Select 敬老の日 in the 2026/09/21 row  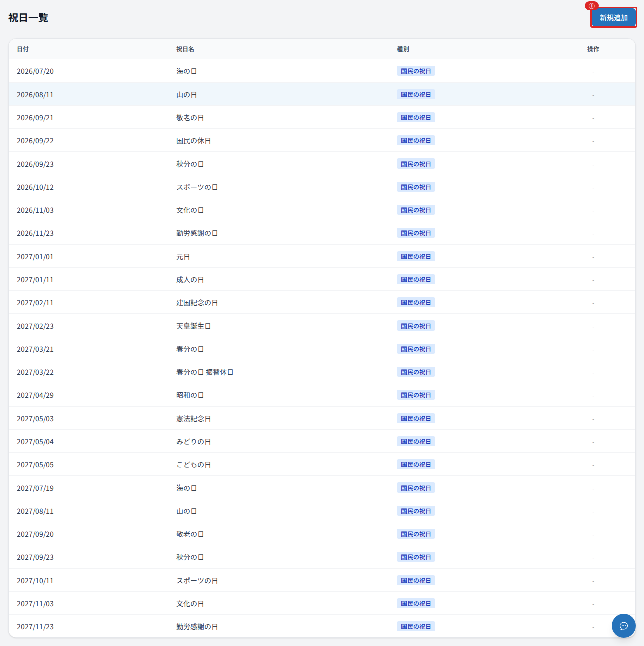tap(190, 118)
